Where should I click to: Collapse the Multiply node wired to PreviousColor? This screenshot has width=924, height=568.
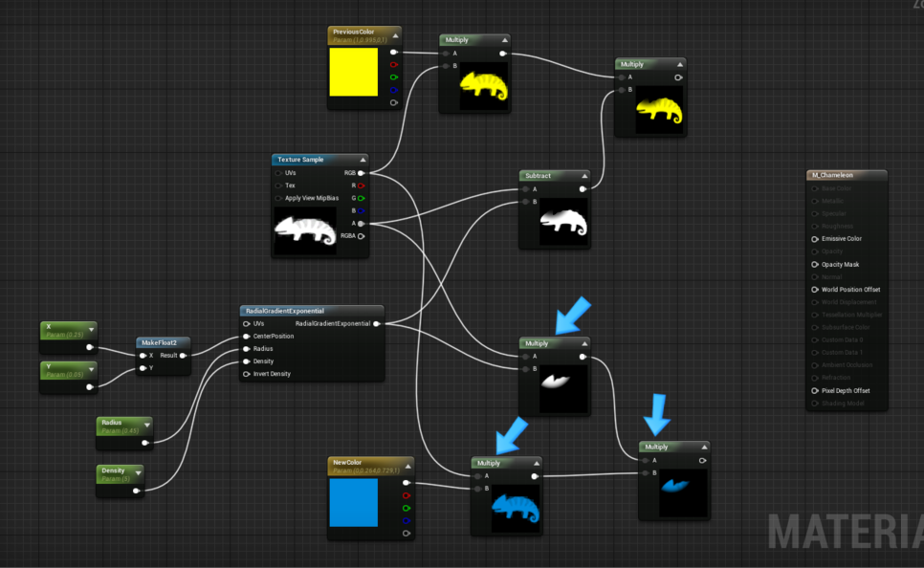point(504,40)
